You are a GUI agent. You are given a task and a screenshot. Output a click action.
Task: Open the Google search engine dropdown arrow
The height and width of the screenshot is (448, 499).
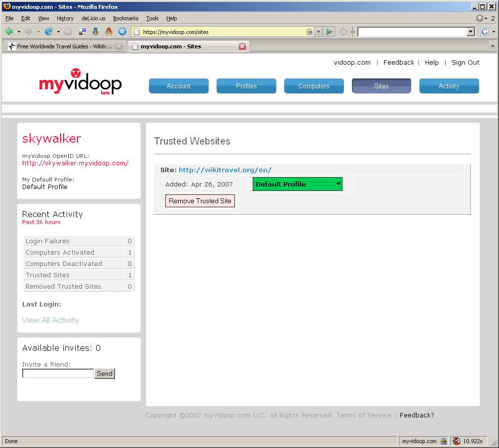click(494, 32)
